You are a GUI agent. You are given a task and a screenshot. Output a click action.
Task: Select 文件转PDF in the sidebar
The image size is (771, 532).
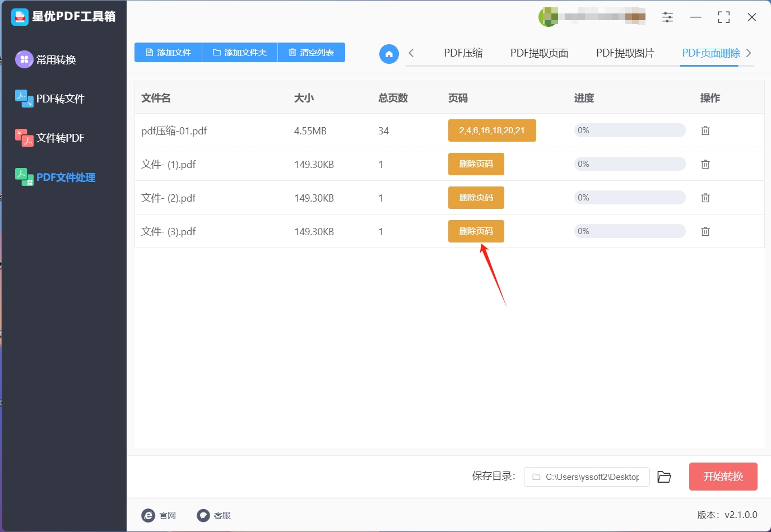pyautogui.click(x=50, y=138)
